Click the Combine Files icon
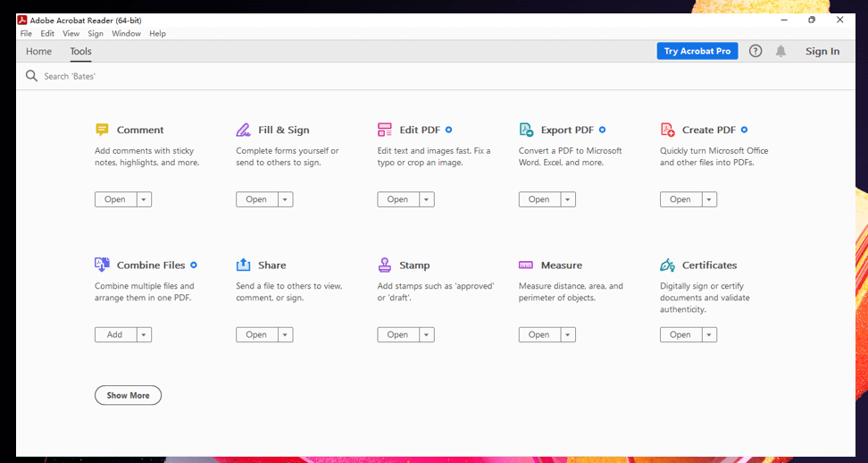Screen dimensions: 868x463 [102, 265]
